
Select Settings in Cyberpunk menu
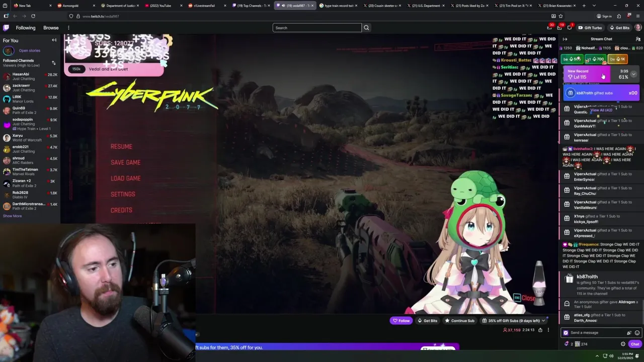(123, 194)
